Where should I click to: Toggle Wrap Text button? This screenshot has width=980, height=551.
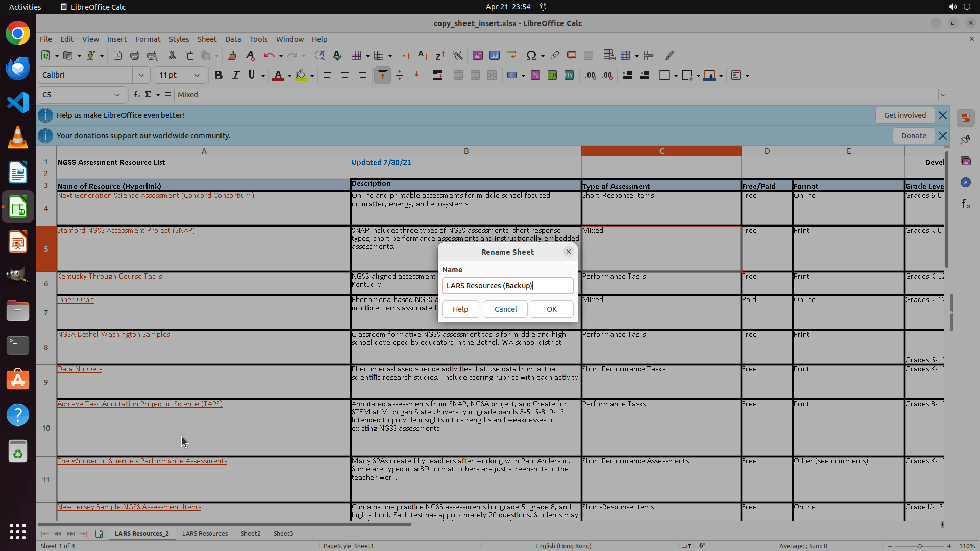[x=437, y=75]
